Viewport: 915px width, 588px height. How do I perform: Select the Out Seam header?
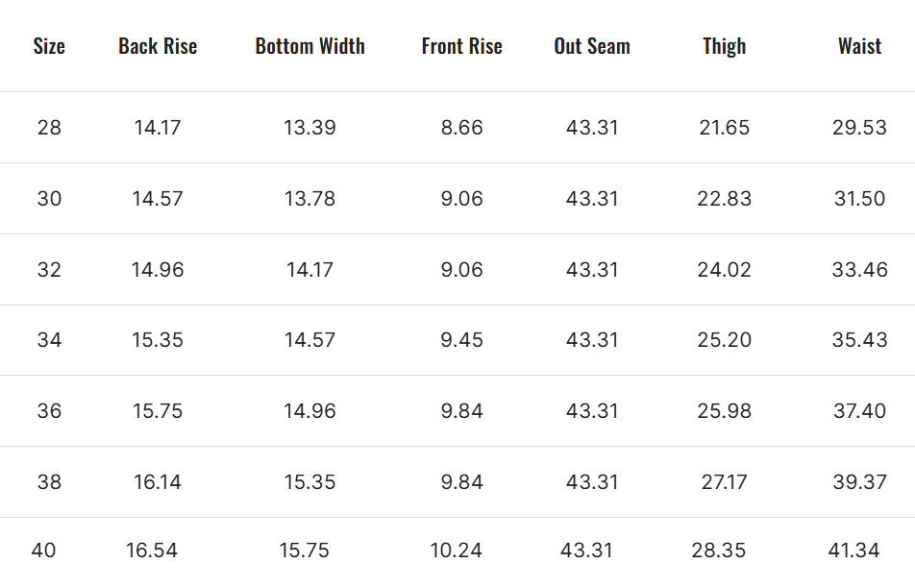pos(592,46)
